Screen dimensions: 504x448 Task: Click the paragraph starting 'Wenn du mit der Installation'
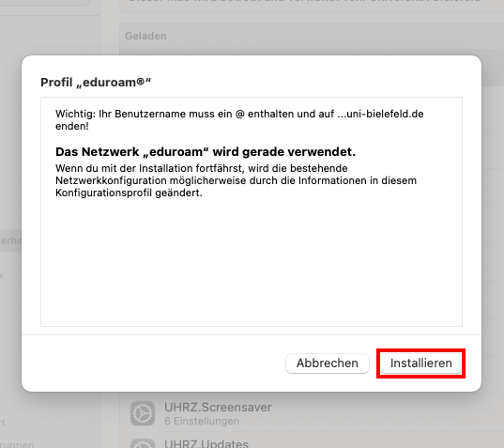click(x=236, y=180)
